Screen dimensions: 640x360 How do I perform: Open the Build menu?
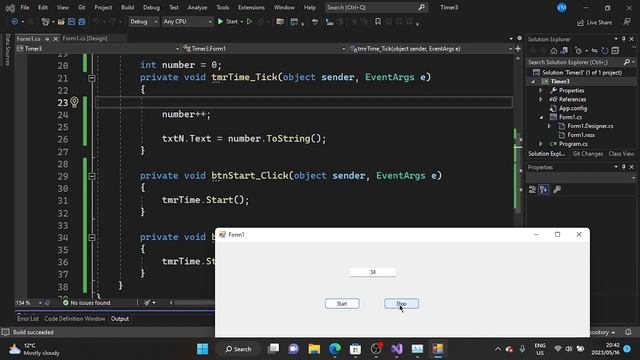coord(127,7)
